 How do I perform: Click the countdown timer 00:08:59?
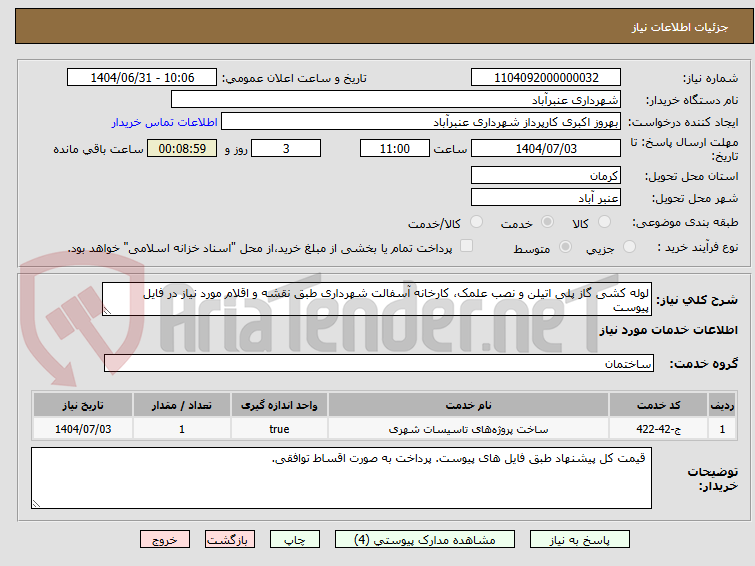182,148
